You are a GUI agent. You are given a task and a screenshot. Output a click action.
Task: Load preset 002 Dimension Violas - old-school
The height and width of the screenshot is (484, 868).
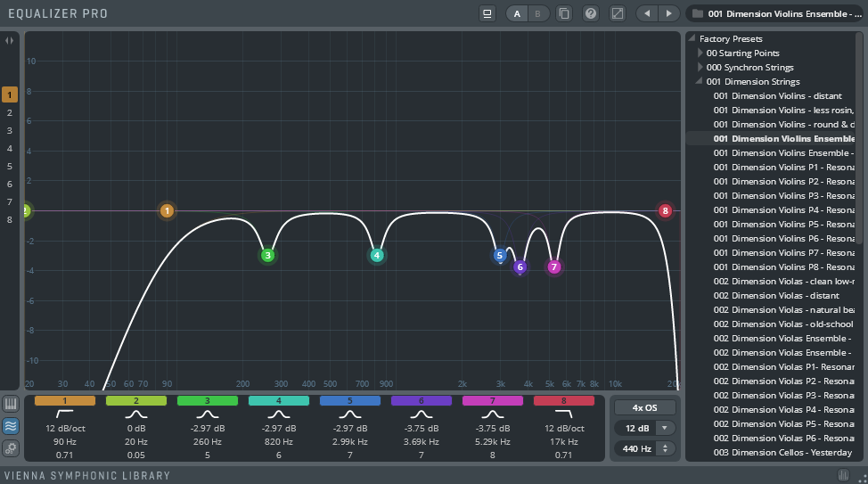(x=783, y=324)
